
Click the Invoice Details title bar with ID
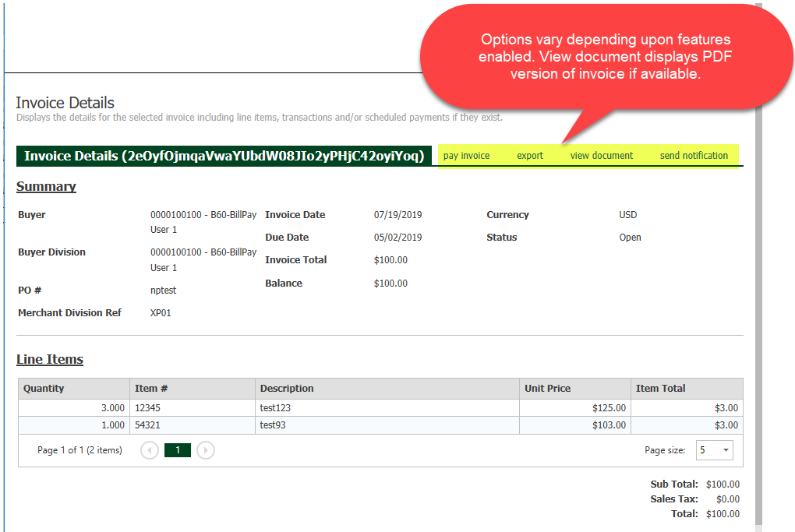(224, 156)
